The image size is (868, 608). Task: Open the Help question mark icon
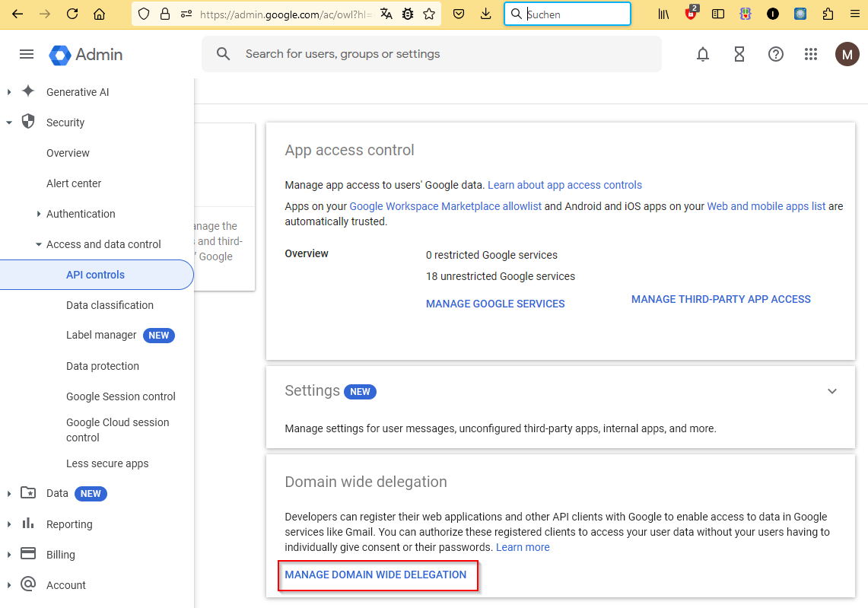pyautogui.click(x=774, y=54)
